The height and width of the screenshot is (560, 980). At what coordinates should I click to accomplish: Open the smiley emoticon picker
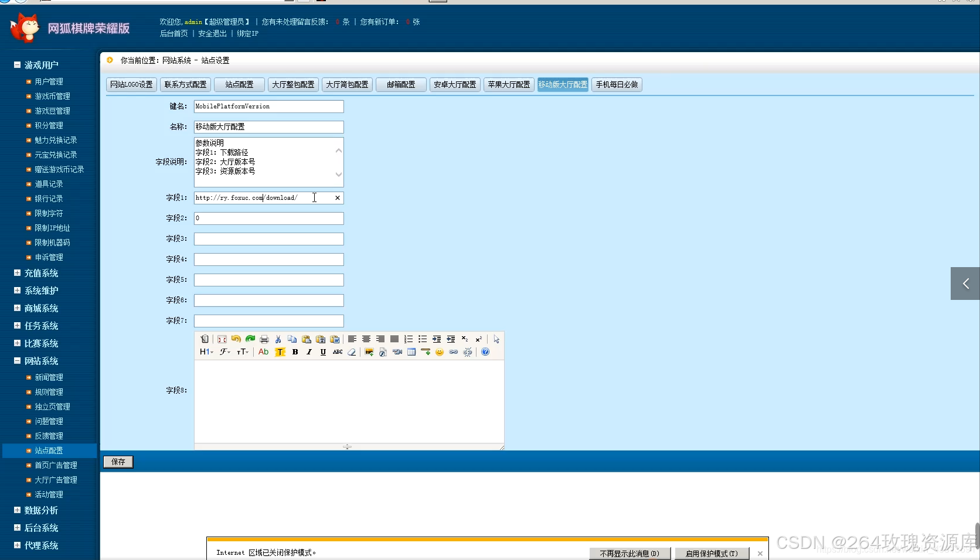click(440, 352)
